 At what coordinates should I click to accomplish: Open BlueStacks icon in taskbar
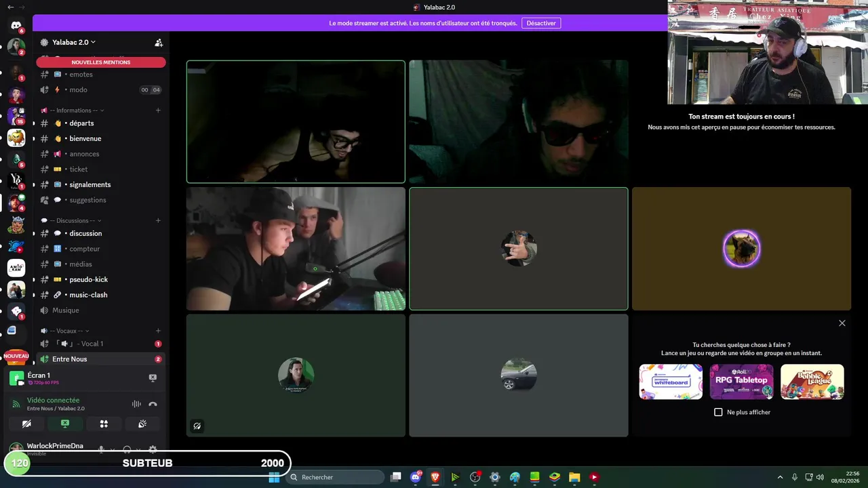[554, 477]
